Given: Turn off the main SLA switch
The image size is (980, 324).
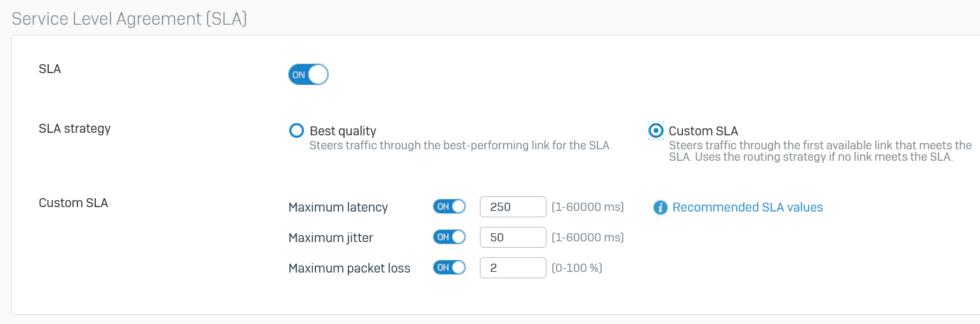Looking at the screenshot, I should pos(308,75).
